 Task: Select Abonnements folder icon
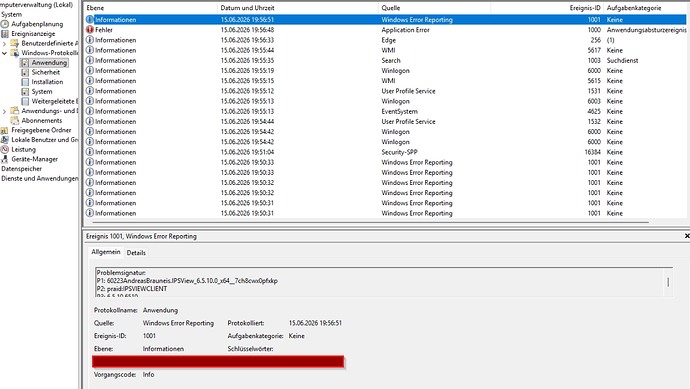(x=15, y=120)
